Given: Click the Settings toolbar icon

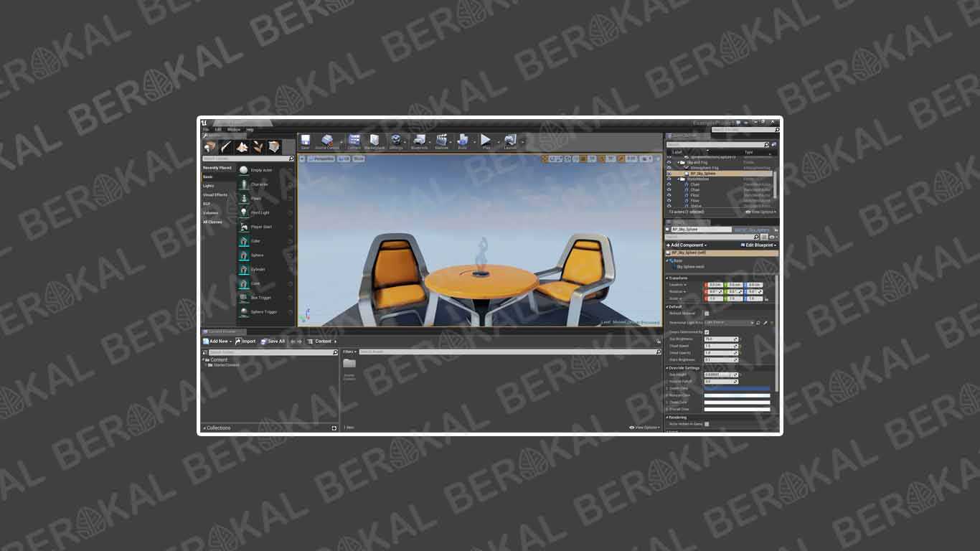Looking at the screenshot, I should 395,141.
